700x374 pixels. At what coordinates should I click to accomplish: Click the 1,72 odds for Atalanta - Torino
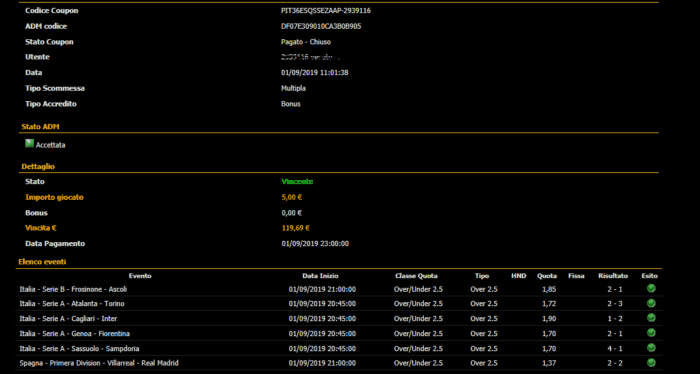tap(549, 304)
